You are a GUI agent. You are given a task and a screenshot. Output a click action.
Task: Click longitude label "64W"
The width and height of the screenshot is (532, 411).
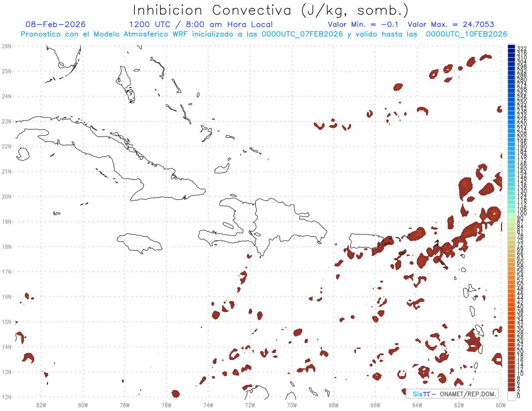(x=417, y=405)
